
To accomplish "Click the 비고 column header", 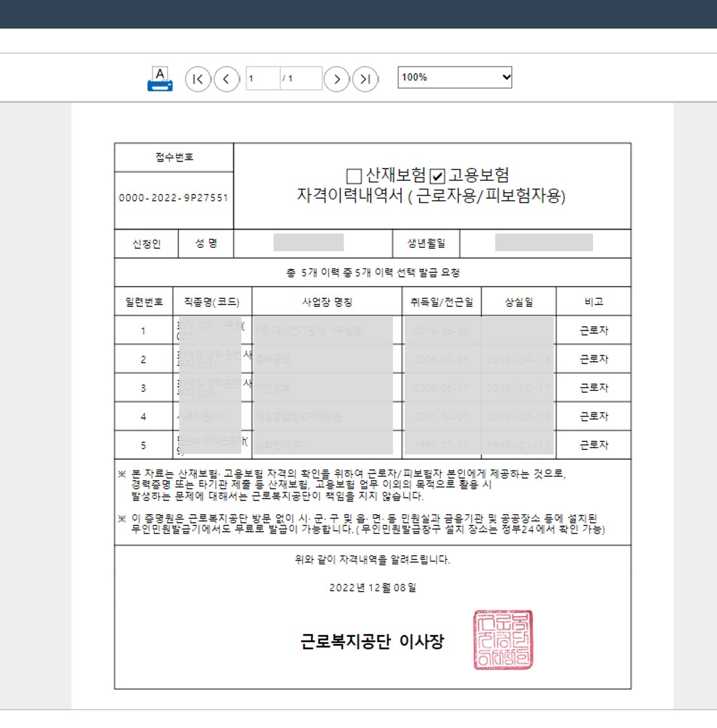I will point(594,302).
